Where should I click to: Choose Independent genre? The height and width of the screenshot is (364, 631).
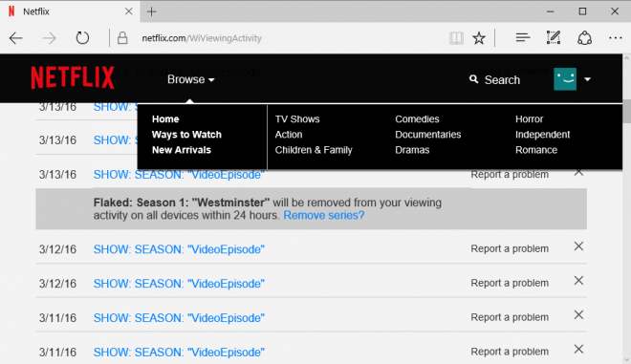542,135
